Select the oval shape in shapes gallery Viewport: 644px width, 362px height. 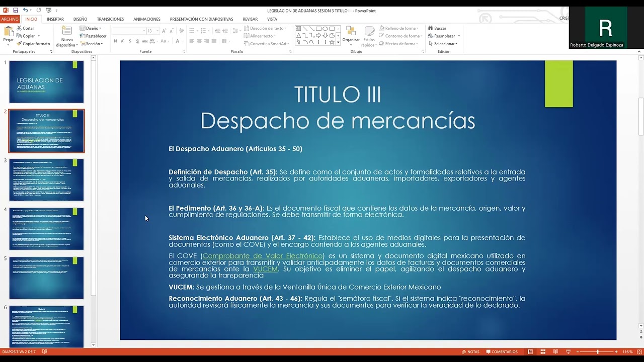[x=325, y=29]
